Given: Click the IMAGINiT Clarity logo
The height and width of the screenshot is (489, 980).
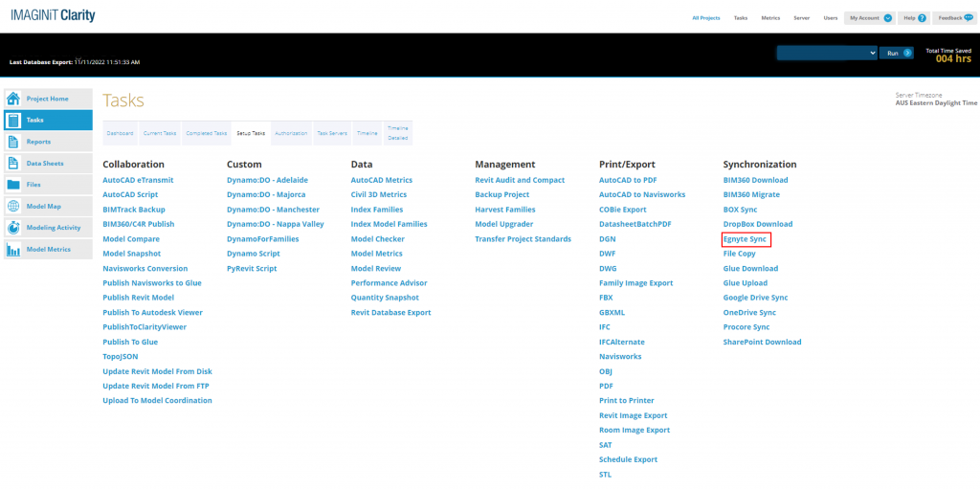Looking at the screenshot, I should pos(54,15).
